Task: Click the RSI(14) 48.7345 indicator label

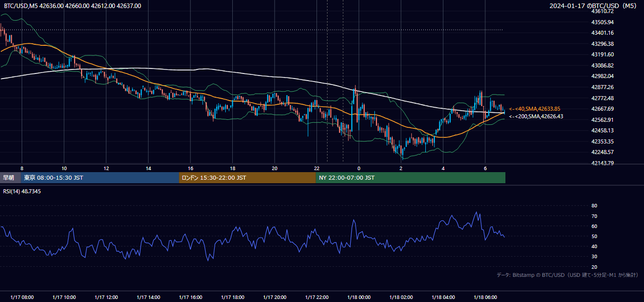Action: coord(22,191)
